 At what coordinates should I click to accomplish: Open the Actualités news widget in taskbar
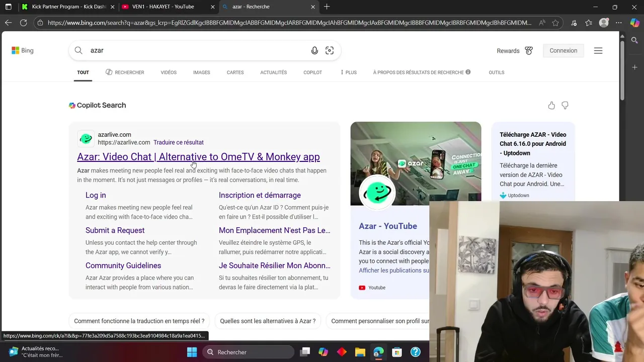click(x=35, y=352)
